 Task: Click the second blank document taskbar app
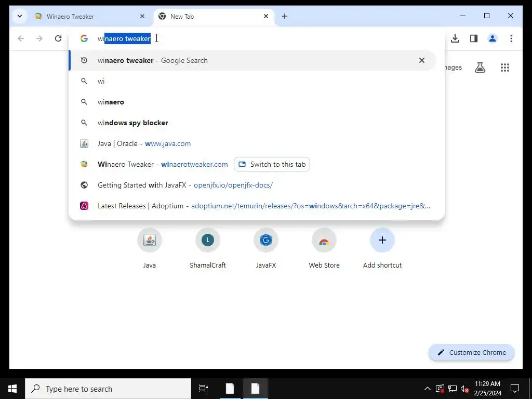coord(256,389)
